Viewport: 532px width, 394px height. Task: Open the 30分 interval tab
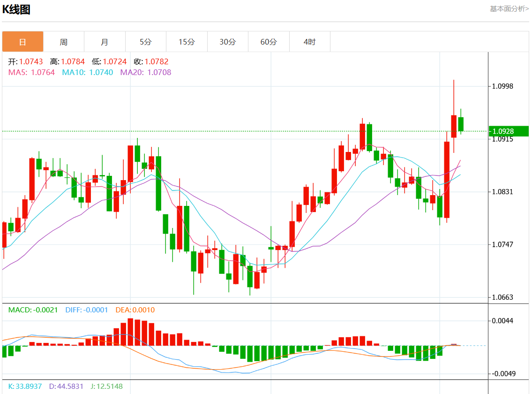click(228, 42)
